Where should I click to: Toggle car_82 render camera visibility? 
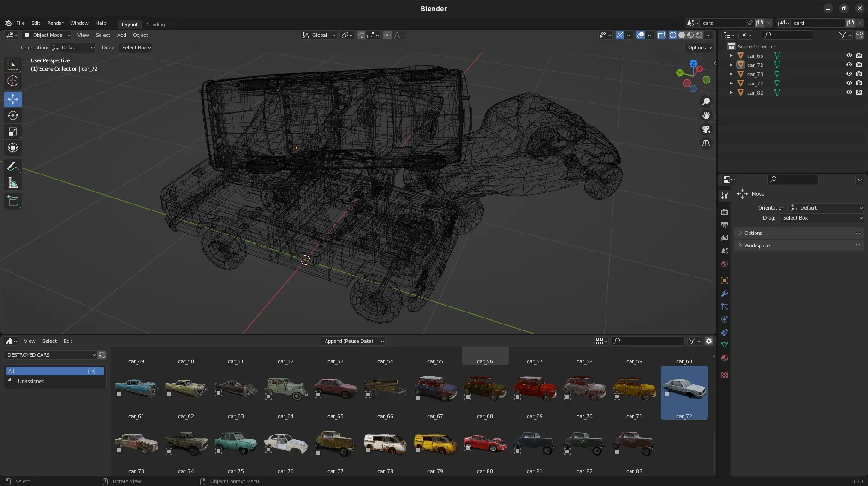click(x=858, y=92)
